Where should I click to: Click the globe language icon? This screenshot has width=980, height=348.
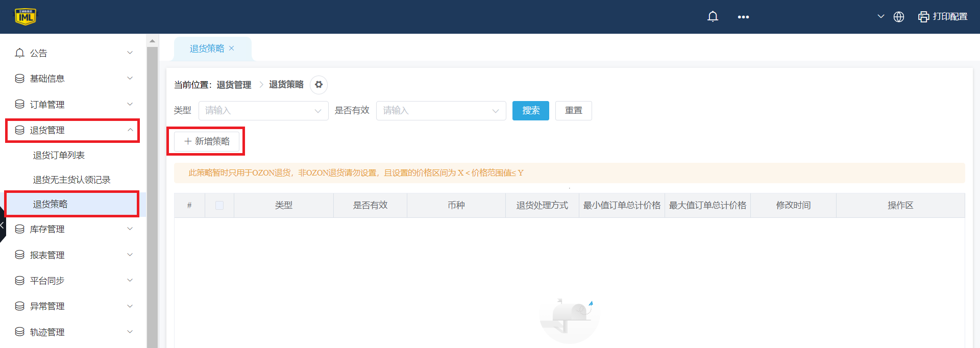click(899, 17)
